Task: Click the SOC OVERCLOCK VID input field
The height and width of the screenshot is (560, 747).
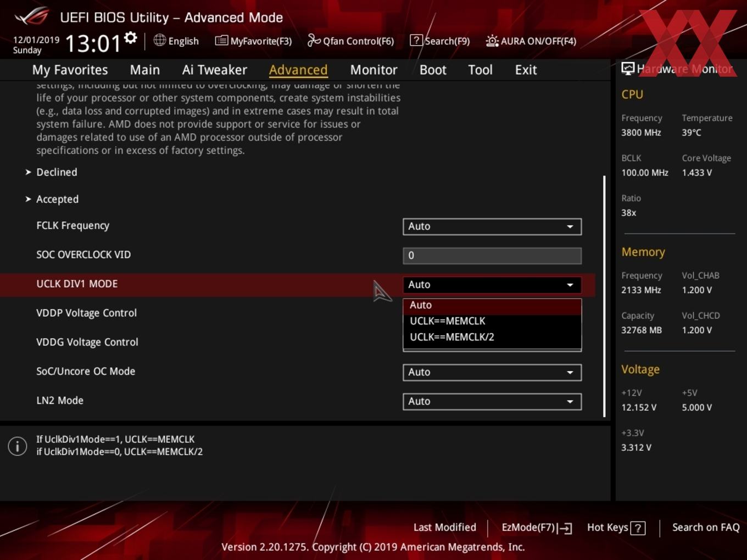Action: click(x=492, y=255)
